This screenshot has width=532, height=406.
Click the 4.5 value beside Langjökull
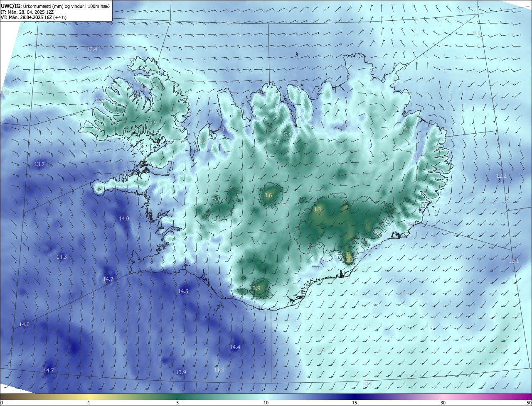click(216, 198)
